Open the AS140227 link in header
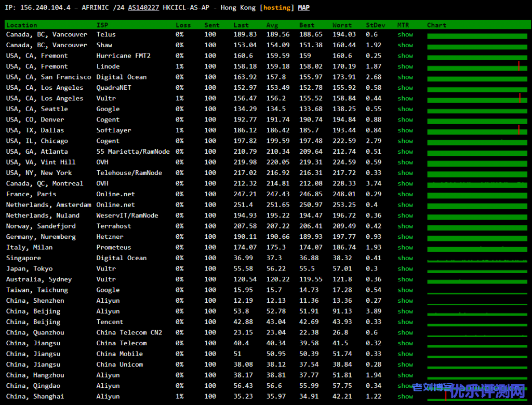 (143, 8)
